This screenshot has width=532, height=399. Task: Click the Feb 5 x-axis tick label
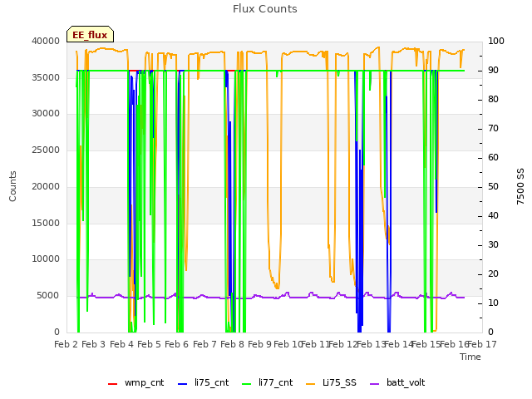(149, 344)
